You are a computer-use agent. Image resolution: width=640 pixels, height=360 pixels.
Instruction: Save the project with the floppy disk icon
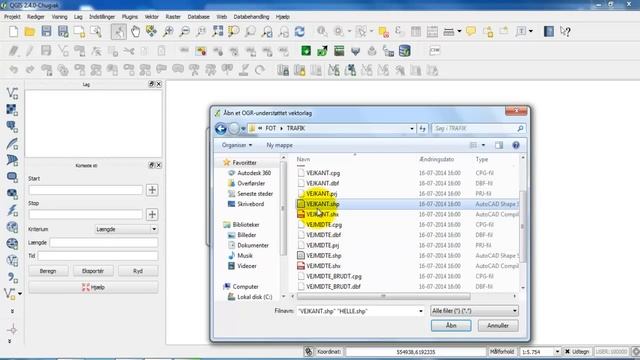(46, 31)
